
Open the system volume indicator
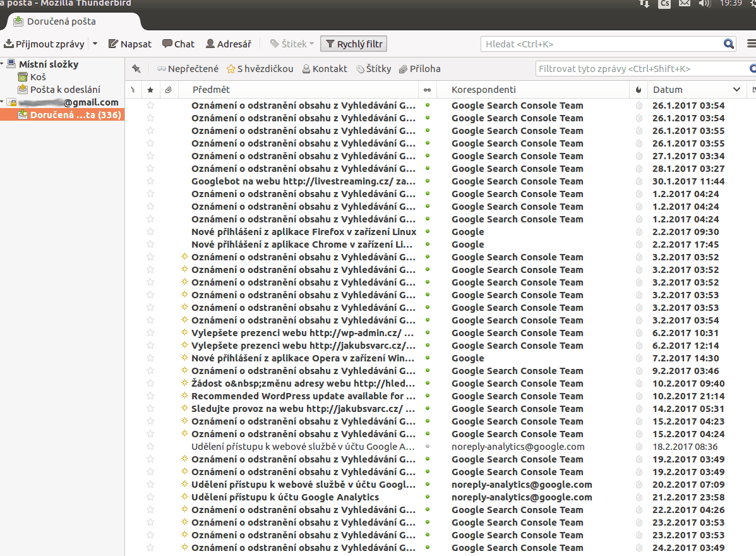[x=704, y=3]
